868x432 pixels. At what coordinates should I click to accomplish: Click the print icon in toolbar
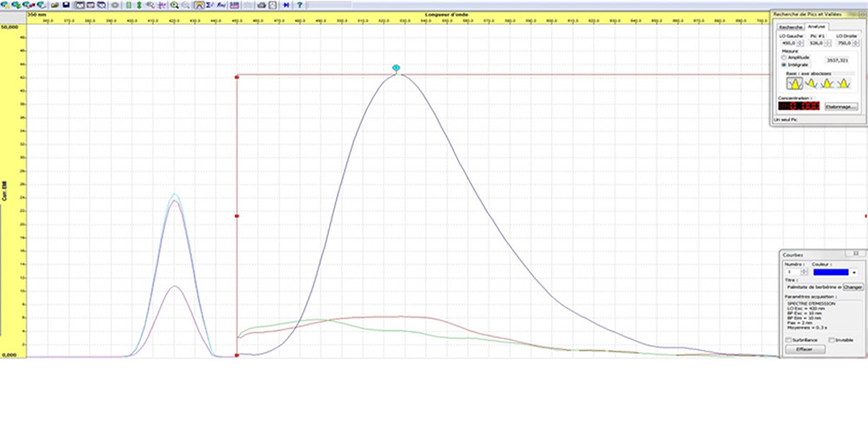260,4
